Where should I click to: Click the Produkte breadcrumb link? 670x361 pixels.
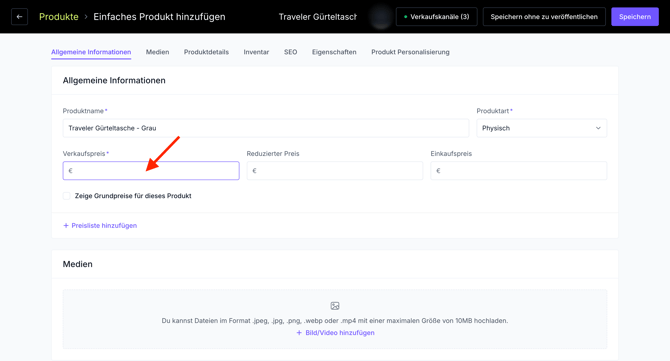59,17
